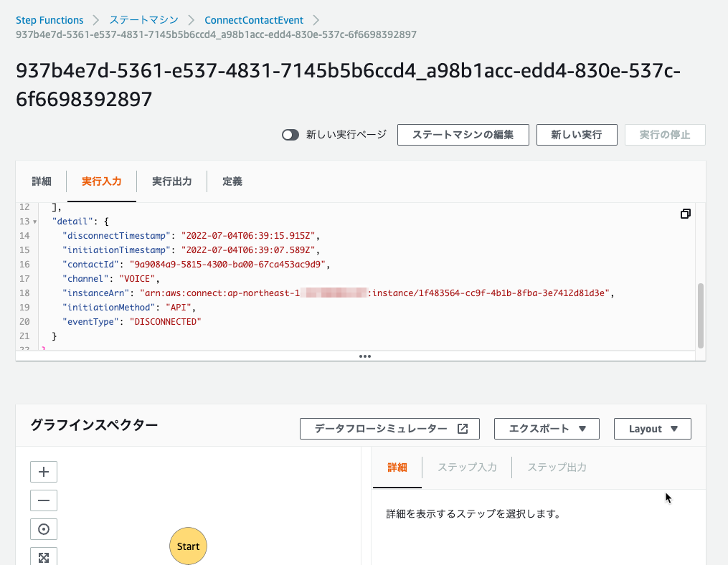
Task: Fit graph to screen using expand icon
Action: [44, 556]
